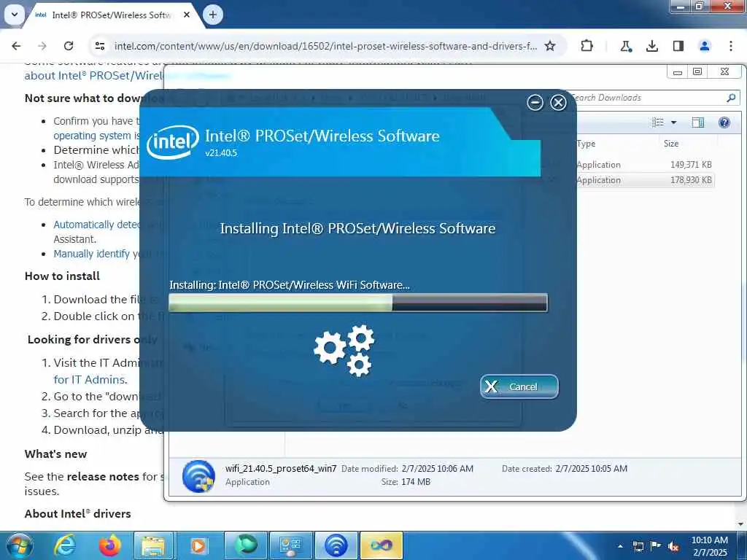The height and width of the screenshot is (560, 747).
Task: View site information icon in address bar
Action: (99, 46)
